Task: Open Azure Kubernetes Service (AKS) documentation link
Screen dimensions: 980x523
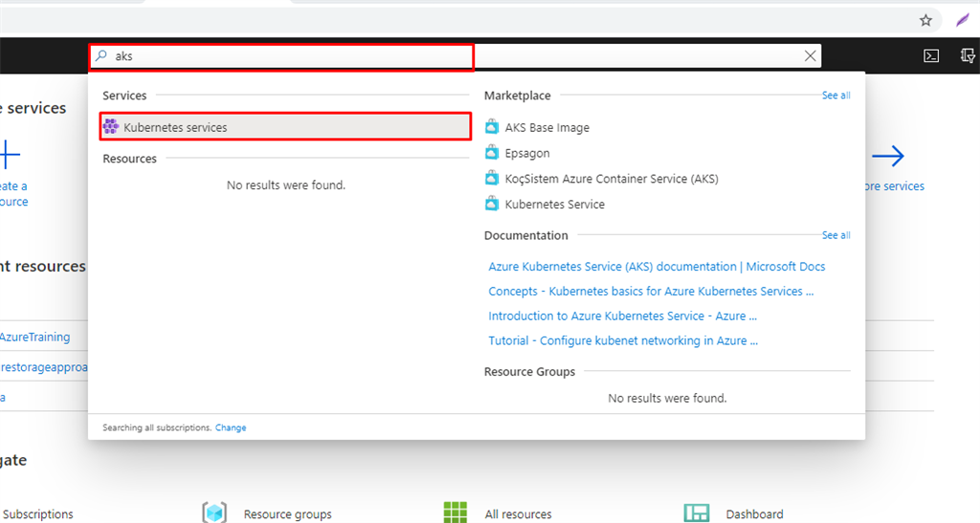Action: (x=657, y=267)
